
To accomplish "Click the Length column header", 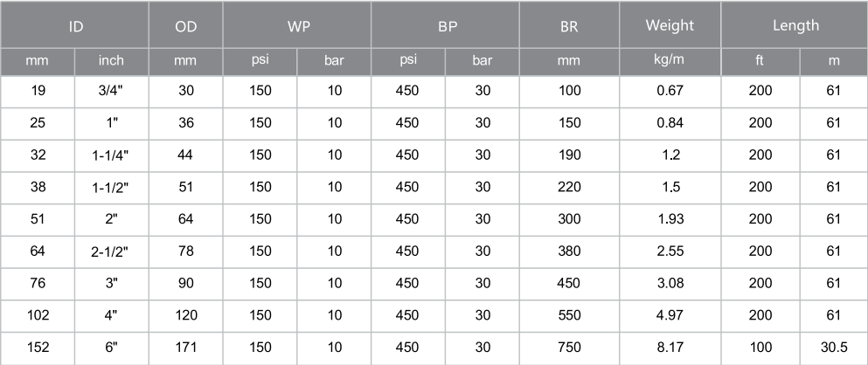I will 795,24.
